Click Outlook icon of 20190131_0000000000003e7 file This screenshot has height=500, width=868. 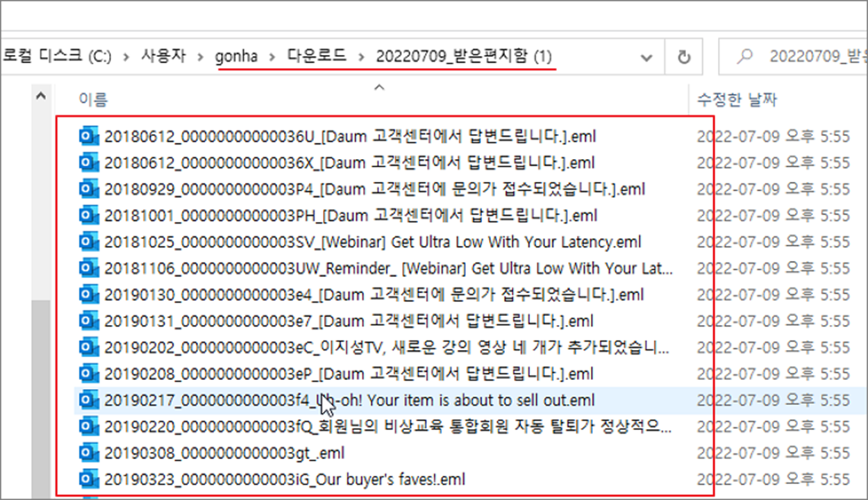[x=89, y=321]
